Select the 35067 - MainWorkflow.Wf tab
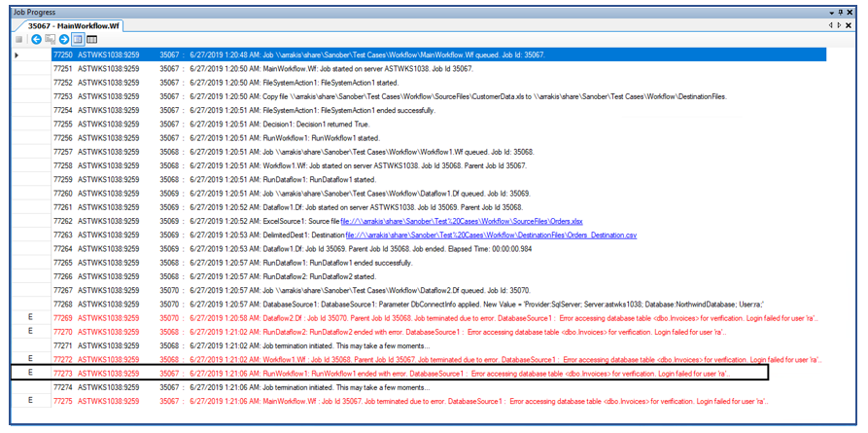 click(x=66, y=24)
